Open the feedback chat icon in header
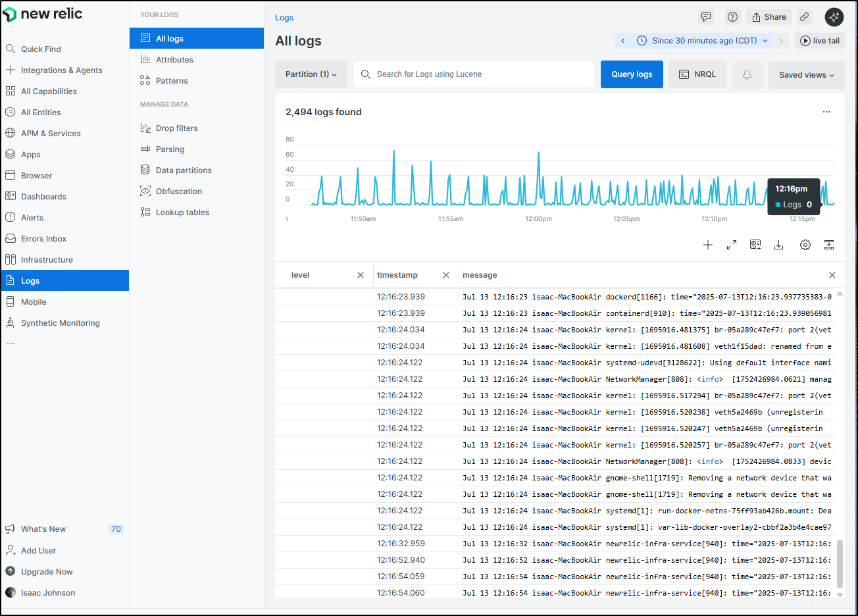This screenshot has width=858, height=616. 706,17
